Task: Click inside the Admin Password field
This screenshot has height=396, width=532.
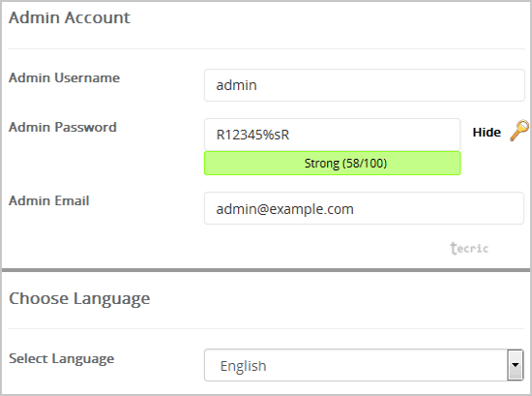Action: [x=332, y=135]
